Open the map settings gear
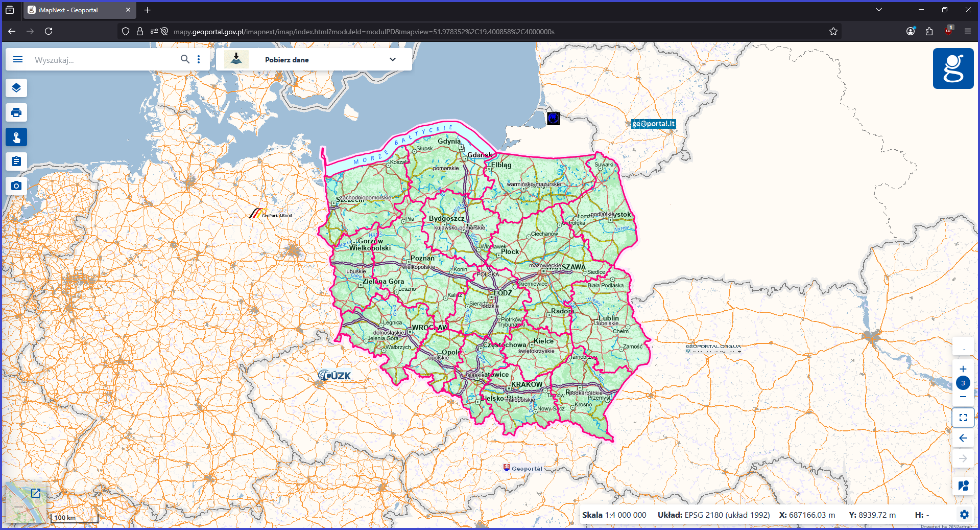This screenshot has height=530, width=980. [964, 515]
